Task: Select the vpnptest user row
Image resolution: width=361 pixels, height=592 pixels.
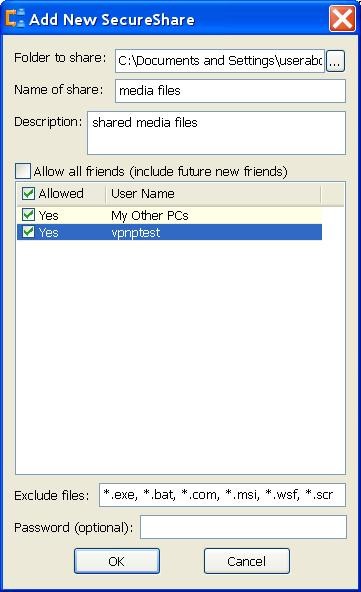Action: tap(170, 232)
